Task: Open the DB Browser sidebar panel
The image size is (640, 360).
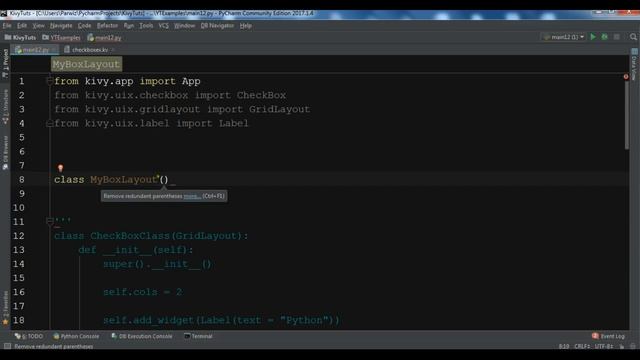Action: click(5, 153)
